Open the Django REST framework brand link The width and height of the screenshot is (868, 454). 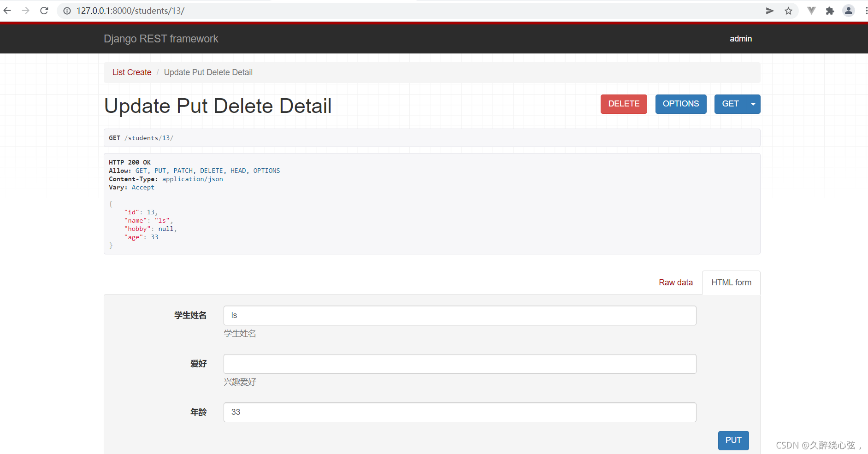click(161, 39)
